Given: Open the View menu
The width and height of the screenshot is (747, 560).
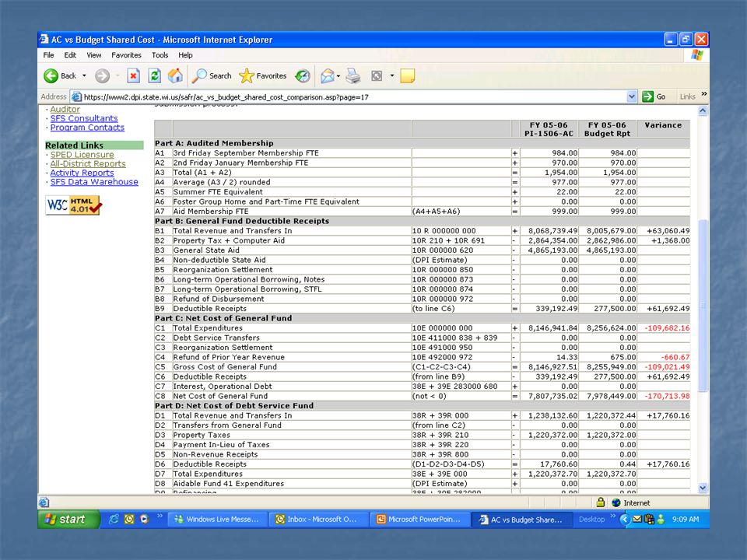Looking at the screenshot, I should (x=94, y=55).
